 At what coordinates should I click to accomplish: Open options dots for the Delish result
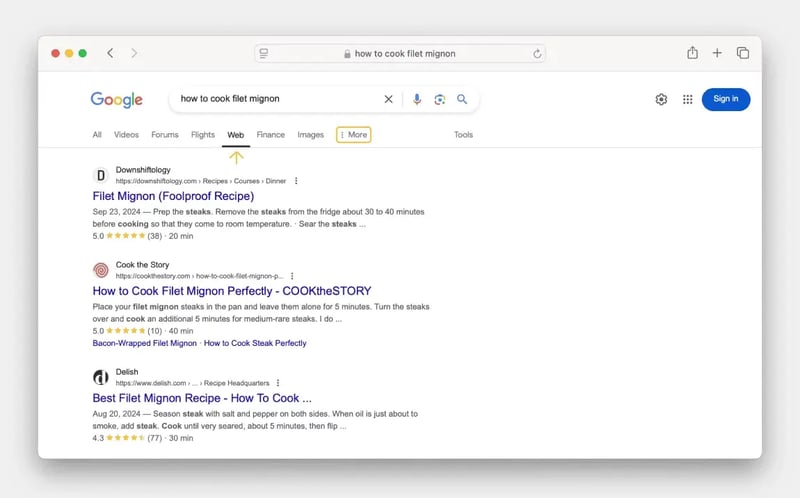[278, 383]
